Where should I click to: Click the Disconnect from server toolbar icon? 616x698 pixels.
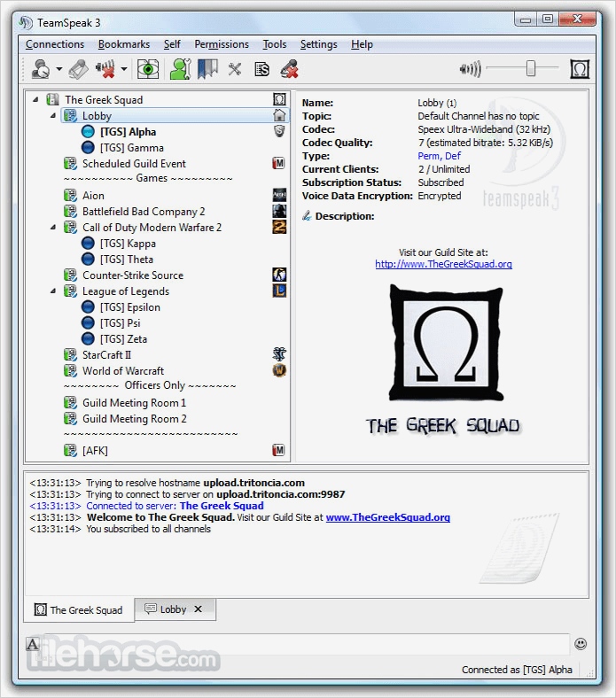tap(78, 69)
